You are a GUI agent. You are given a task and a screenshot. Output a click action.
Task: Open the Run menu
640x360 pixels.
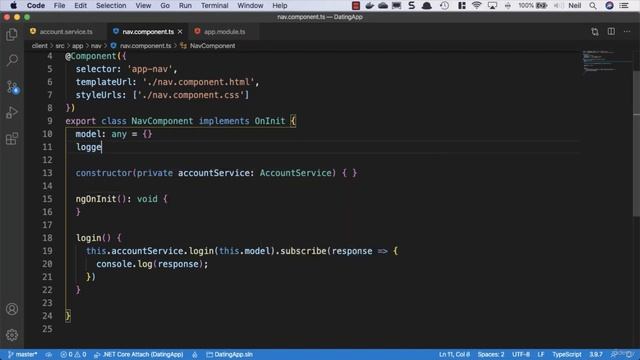(x=185, y=6)
